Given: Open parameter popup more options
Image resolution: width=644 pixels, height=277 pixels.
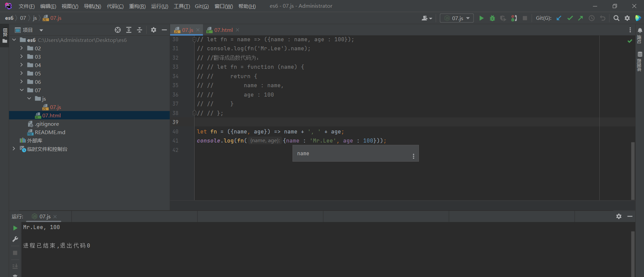Looking at the screenshot, I should (x=414, y=156).
